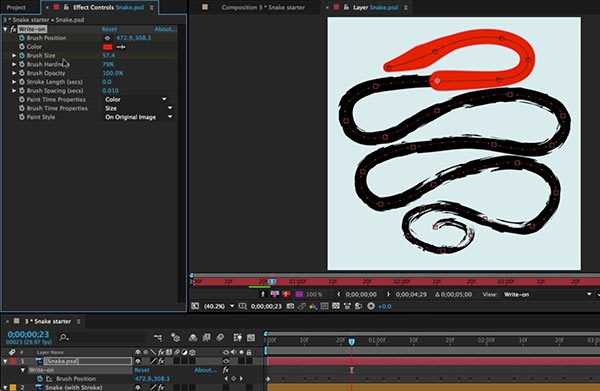The width and height of the screenshot is (600, 391).
Task: Click the region of interest icon
Action: tap(324, 306)
